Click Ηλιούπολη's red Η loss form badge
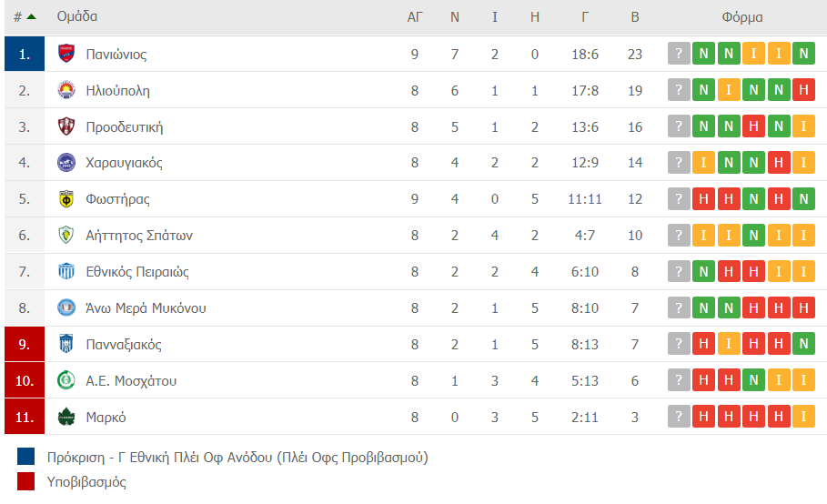 click(x=803, y=90)
